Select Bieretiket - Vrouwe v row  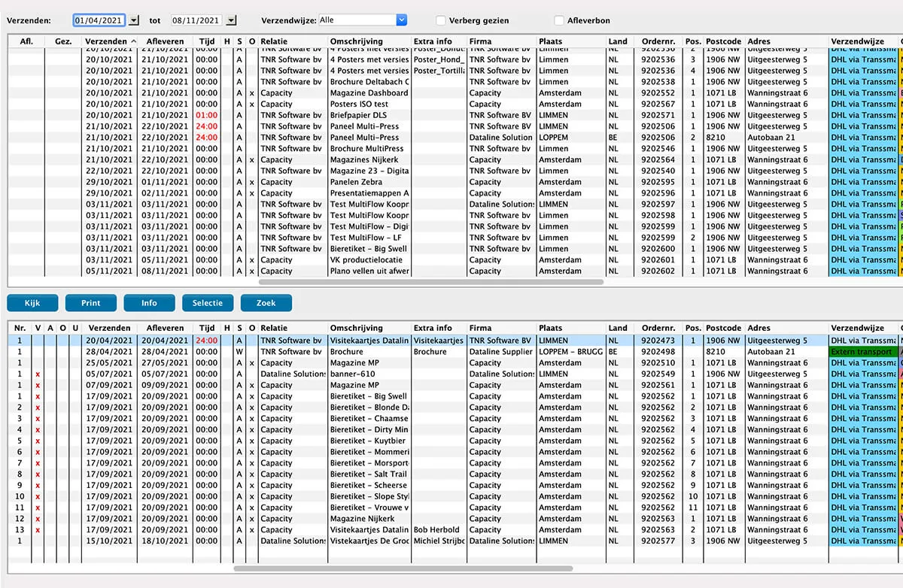pyautogui.click(x=455, y=508)
